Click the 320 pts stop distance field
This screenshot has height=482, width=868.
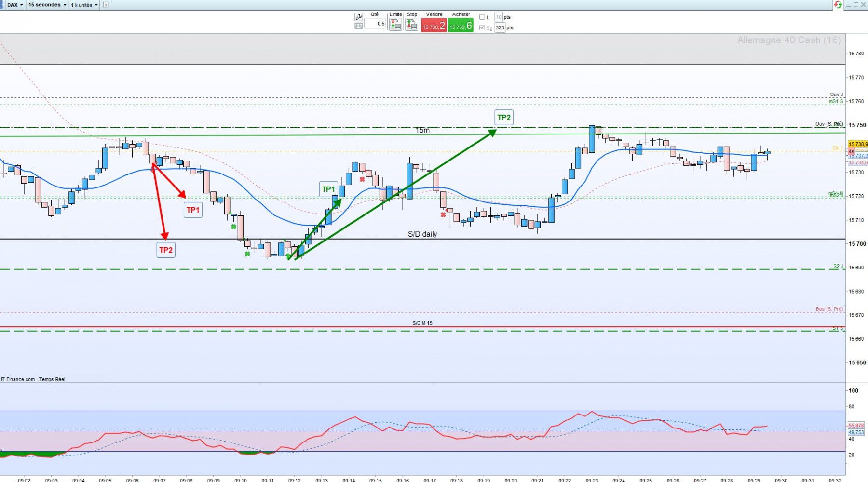(x=500, y=28)
